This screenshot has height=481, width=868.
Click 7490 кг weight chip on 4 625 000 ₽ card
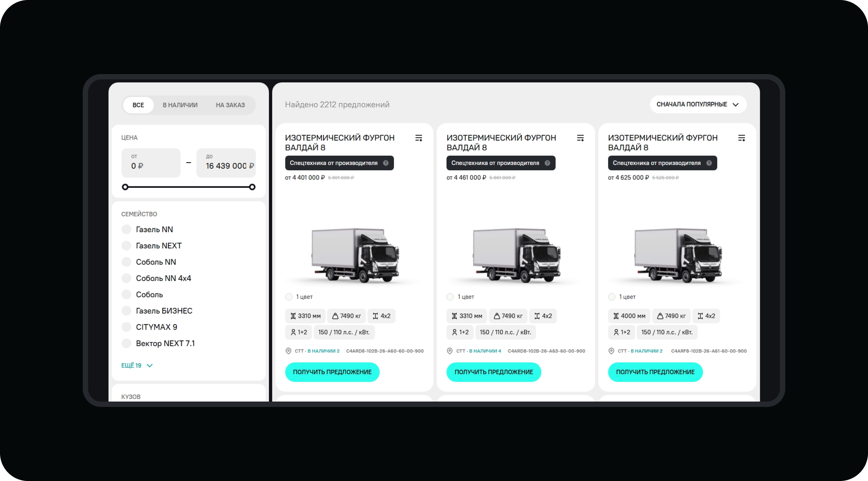click(671, 316)
